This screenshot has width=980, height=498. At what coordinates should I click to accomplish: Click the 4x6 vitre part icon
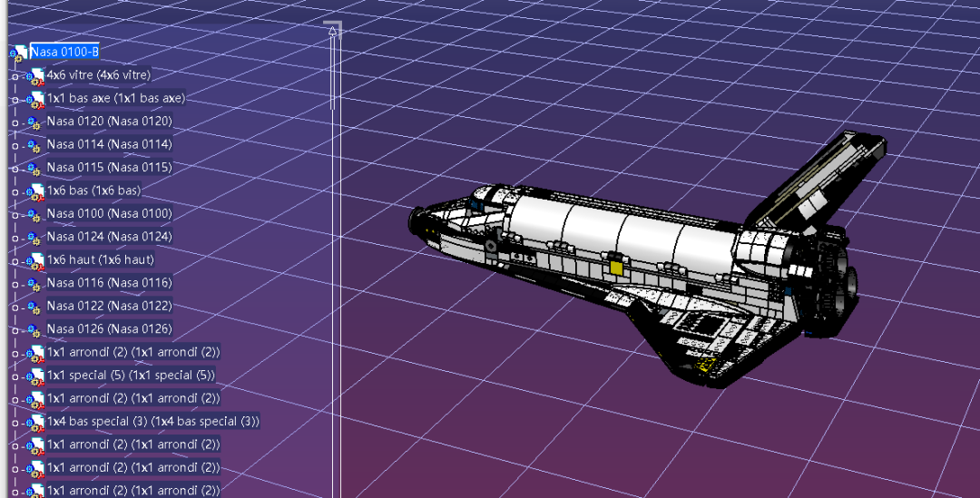(35, 76)
